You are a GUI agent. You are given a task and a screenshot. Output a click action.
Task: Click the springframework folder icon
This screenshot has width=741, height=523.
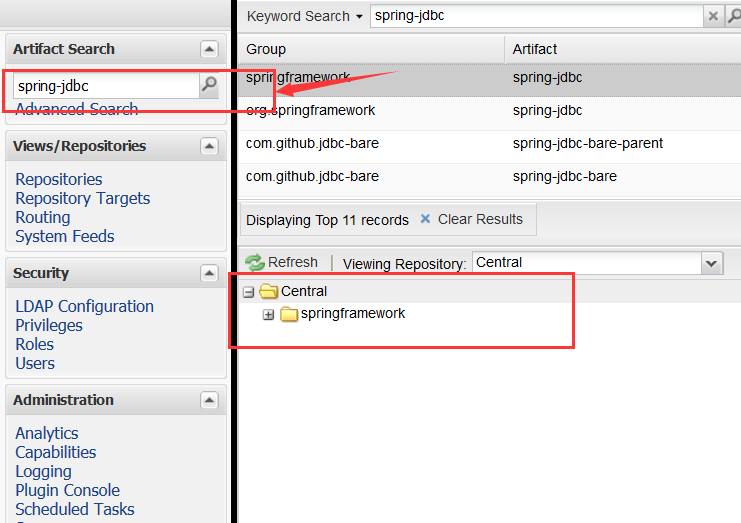(x=289, y=314)
